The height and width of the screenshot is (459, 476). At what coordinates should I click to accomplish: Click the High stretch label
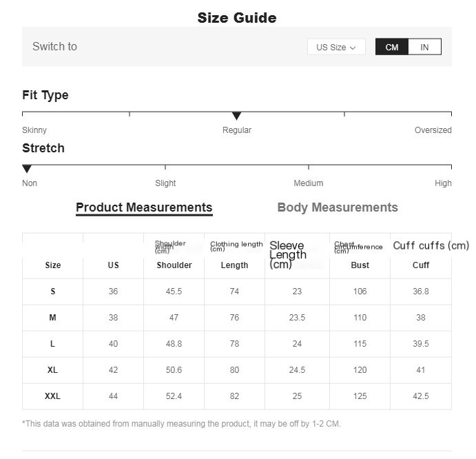[x=443, y=183]
